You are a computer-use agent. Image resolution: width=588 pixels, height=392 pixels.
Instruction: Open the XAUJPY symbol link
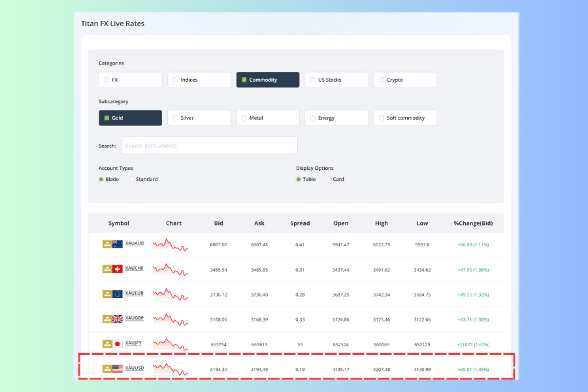pos(133,343)
